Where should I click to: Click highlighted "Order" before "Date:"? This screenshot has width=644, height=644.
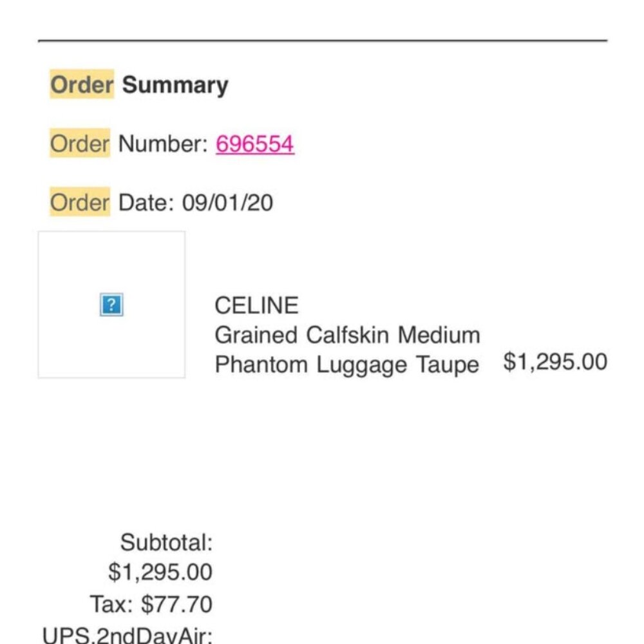click(80, 203)
